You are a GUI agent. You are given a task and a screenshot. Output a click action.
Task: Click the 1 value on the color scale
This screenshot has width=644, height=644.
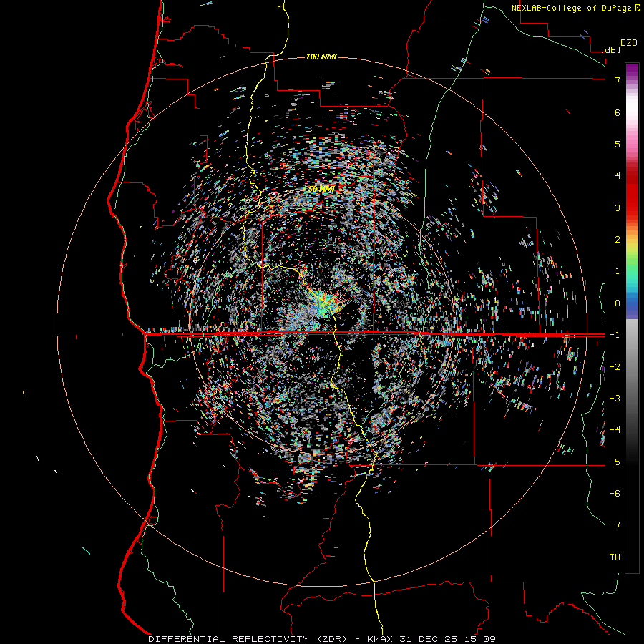pyautogui.click(x=618, y=271)
